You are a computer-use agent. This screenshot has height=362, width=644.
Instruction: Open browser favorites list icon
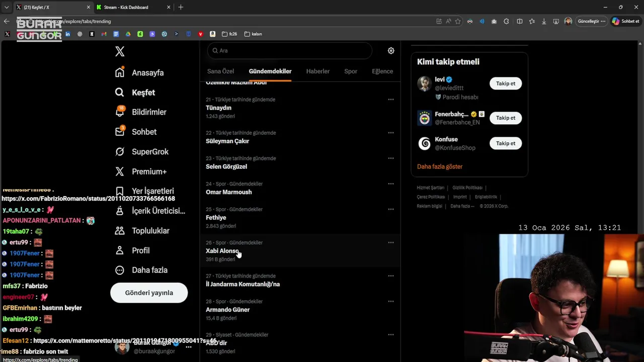click(532, 21)
